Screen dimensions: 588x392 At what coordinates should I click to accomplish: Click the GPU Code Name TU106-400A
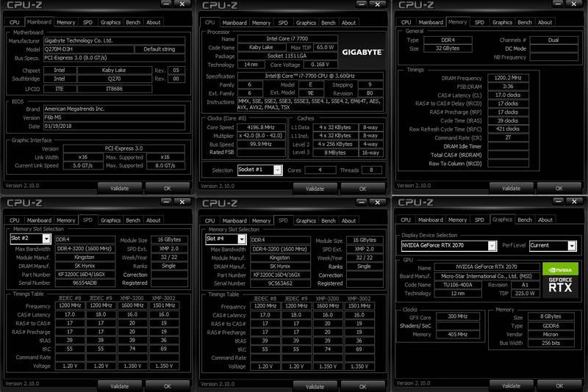pyautogui.click(x=458, y=285)
